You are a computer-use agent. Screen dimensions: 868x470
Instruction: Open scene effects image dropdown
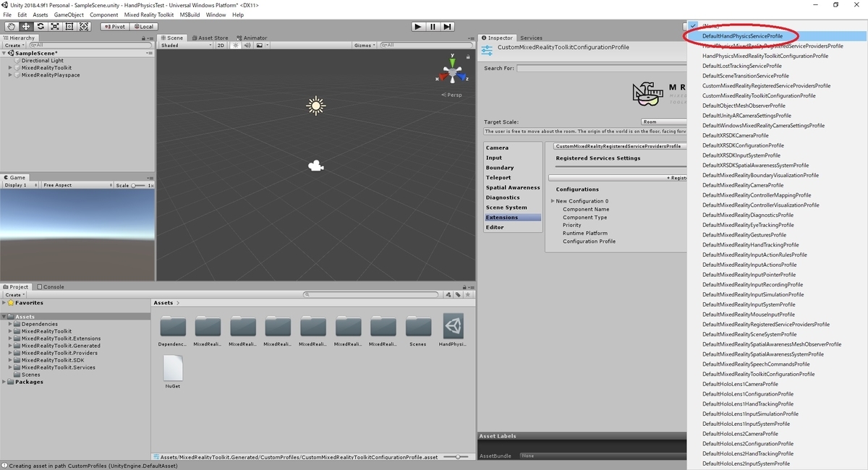(x=261, y=45)
